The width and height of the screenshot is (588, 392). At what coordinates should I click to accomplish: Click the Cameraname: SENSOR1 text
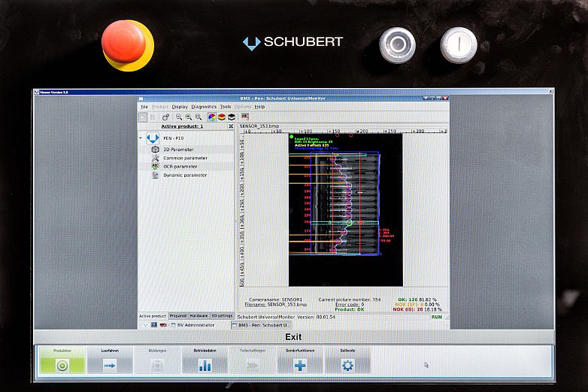pyautogui.click(x=276, y=299)
